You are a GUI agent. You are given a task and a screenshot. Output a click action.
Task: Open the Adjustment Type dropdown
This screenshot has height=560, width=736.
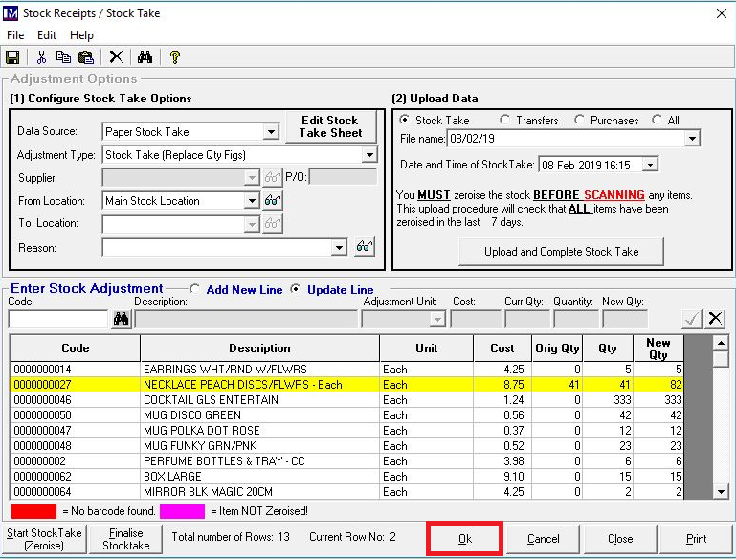[x=368, y=155]
